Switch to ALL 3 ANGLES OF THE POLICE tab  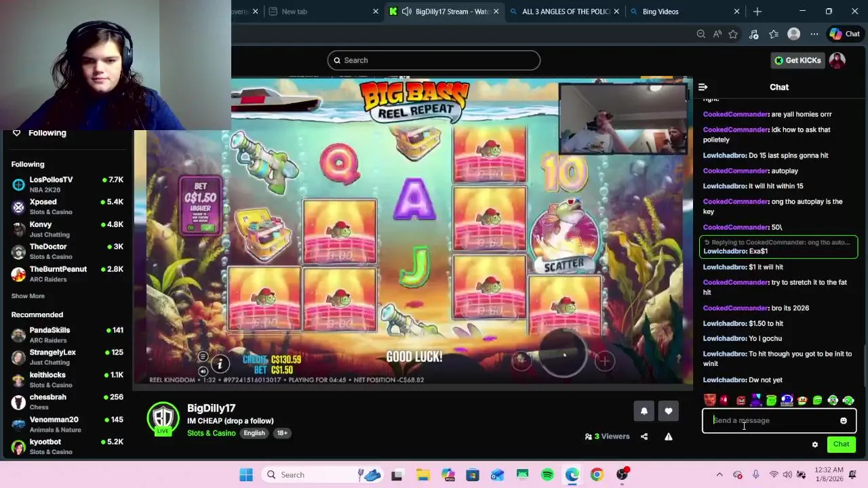coord(566,12)
